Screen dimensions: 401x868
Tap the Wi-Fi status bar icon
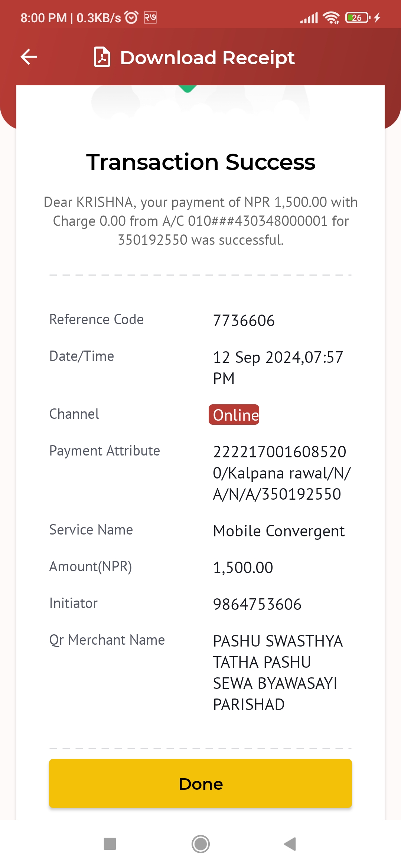coord(331,17)
